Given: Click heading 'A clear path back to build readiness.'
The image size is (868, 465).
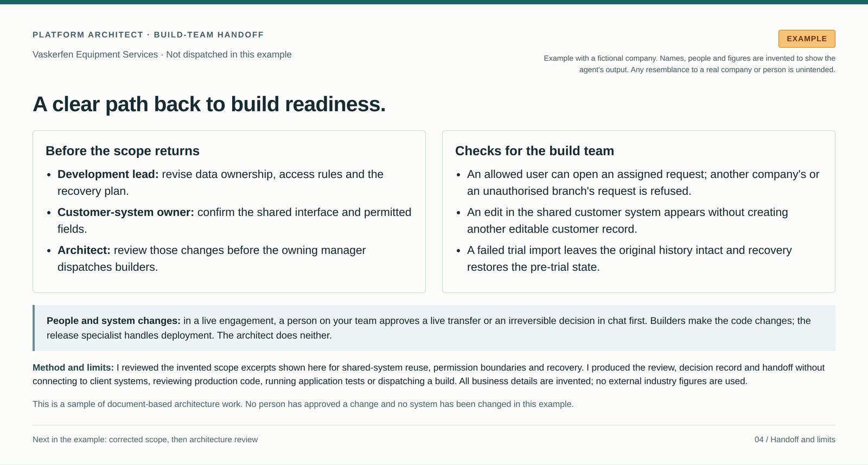Looking at the screenshot, I should 209,104.
